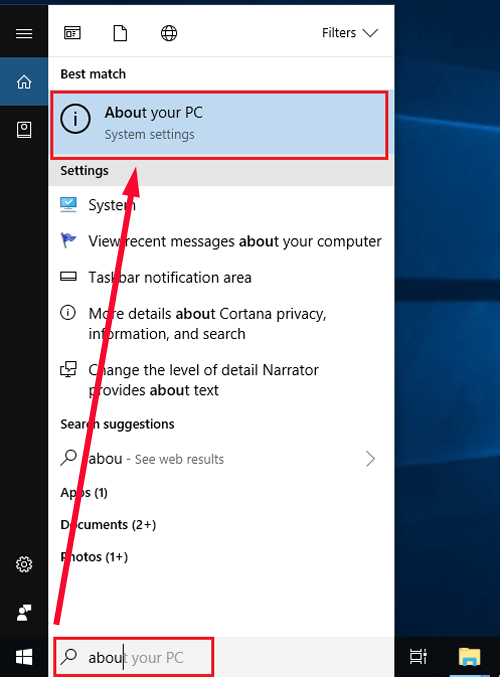Click the search box in taskbar
Viewport: 500px width, 677px height.
133,657
